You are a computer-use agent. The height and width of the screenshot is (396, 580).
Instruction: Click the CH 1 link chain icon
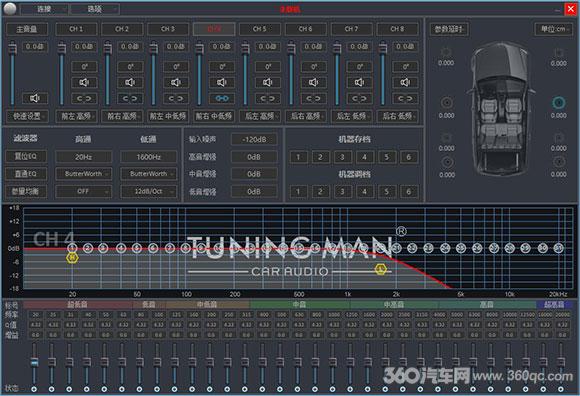point(84,98)
